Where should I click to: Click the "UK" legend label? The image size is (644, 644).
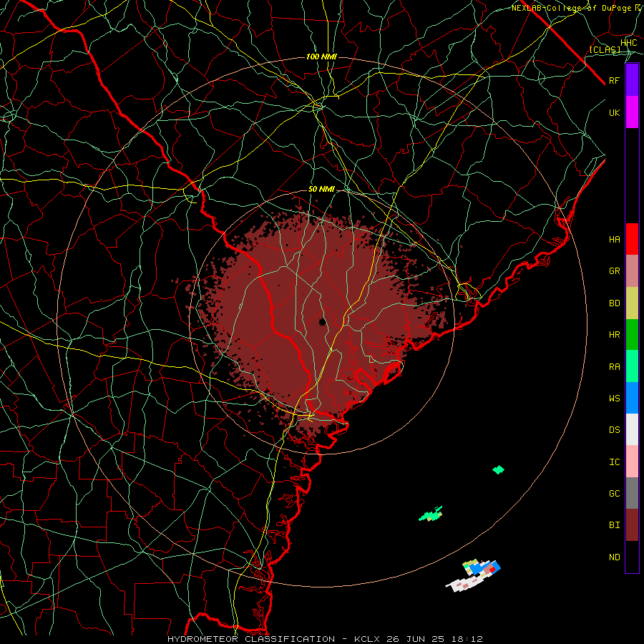pyautogui.click(x=615, y=112)
